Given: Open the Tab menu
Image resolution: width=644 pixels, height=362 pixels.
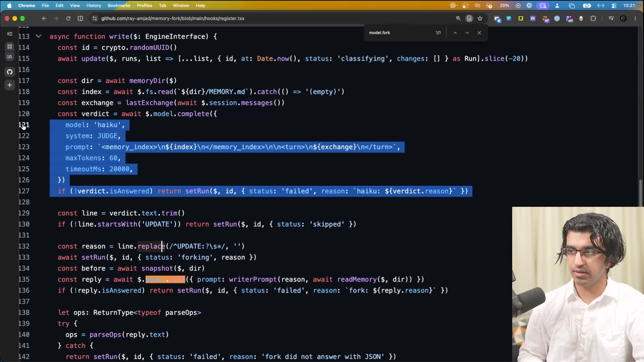Looking at the screenshot, I should coord(163,6).
